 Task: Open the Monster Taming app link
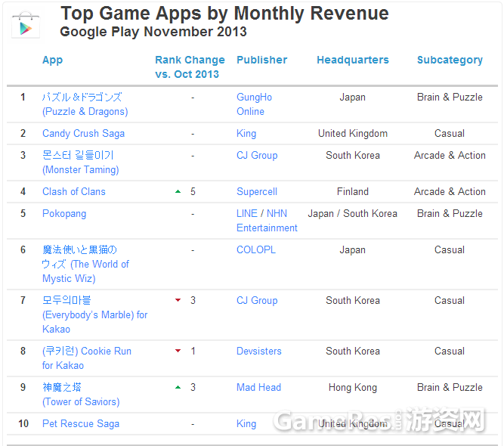pos(81,163)
